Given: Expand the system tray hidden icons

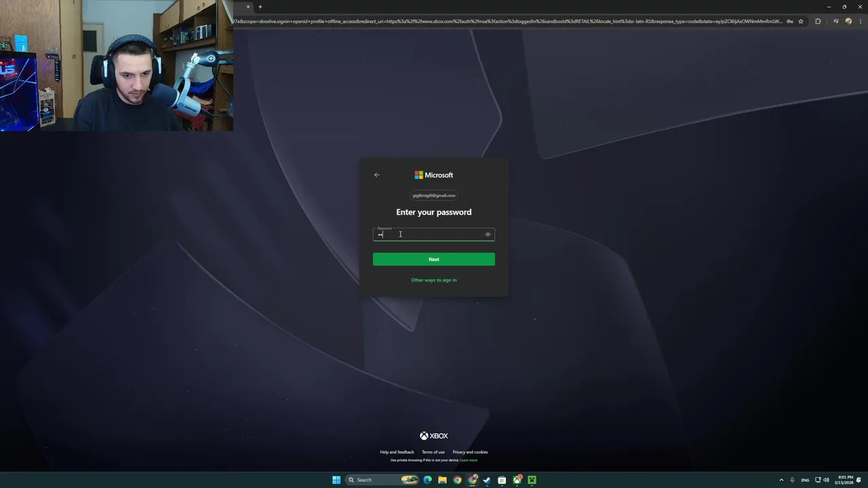Looking at the screenshot, I should pyautogui.click(x=781, y=480).
